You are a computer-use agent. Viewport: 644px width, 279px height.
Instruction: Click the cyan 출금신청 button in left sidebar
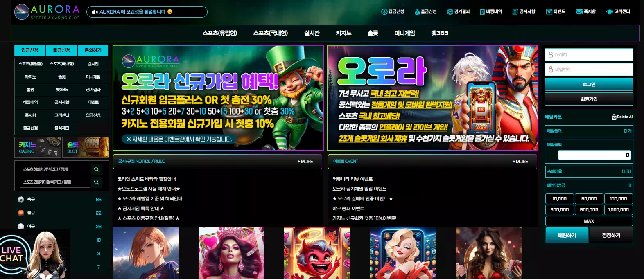tap(61, 50)
